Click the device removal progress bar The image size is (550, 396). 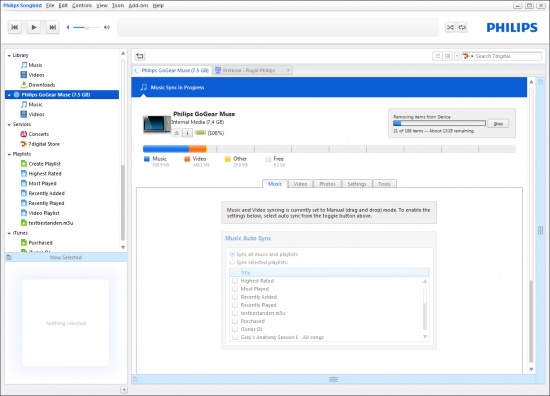(x=439, y=123)
